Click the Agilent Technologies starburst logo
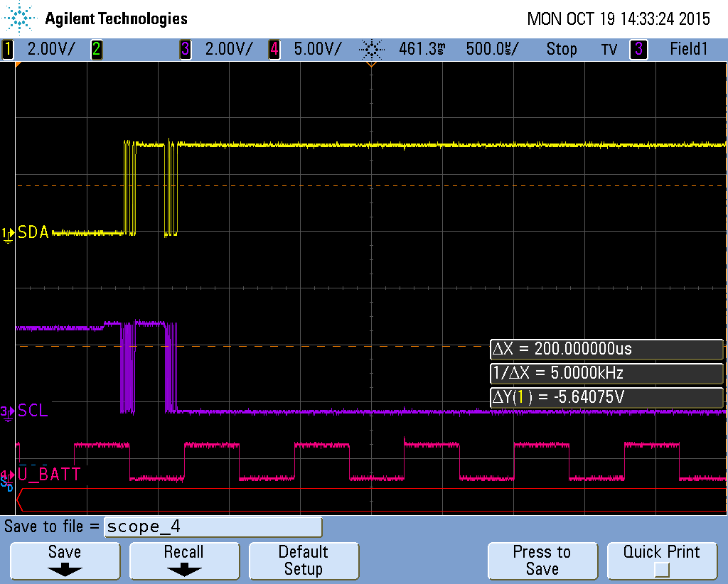The image size is (728, 584). coord(19,18)
